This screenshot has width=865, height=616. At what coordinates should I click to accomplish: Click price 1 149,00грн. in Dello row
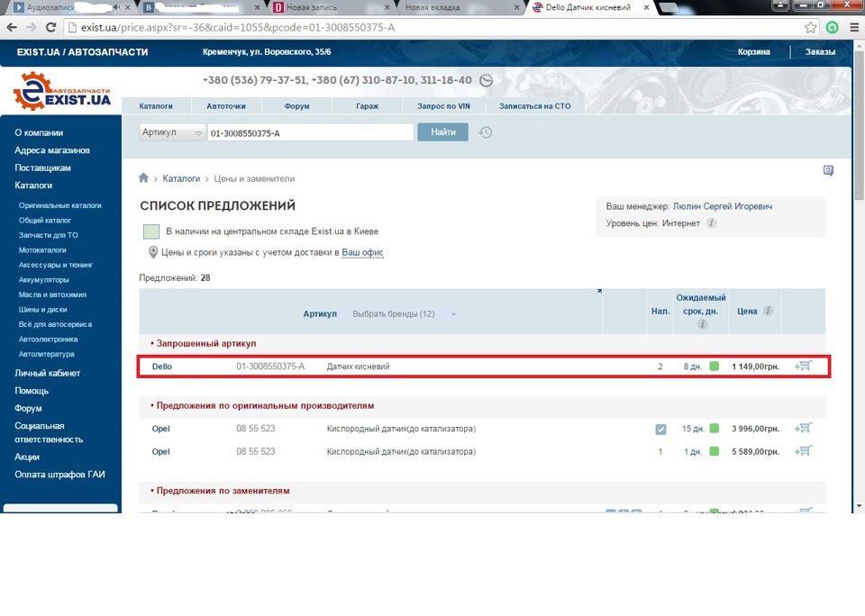coord(755,367)
